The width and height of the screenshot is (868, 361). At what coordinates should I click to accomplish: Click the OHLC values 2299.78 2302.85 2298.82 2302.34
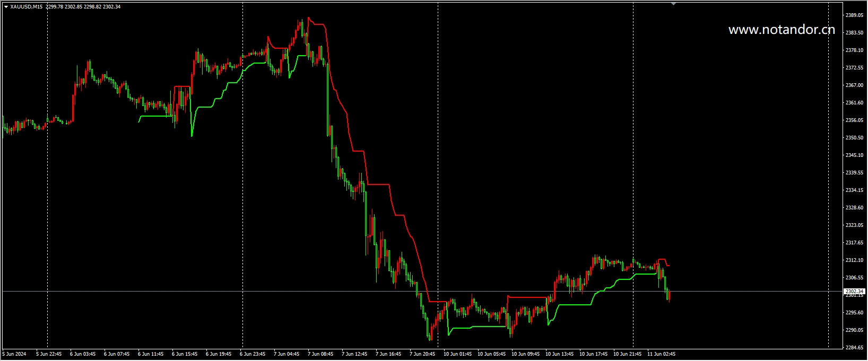click(83, 6)
